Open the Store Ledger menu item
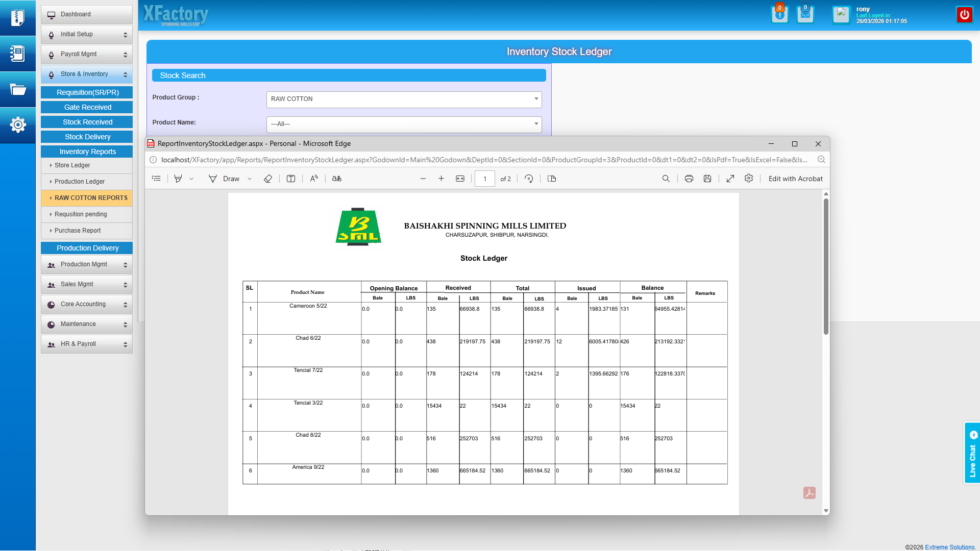 [72, 165]
